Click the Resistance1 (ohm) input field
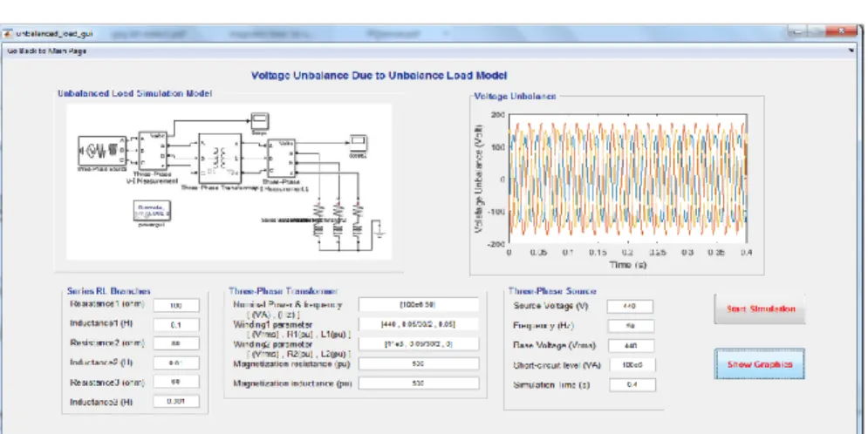Screen dimensions: 868x434 (176, 305)
